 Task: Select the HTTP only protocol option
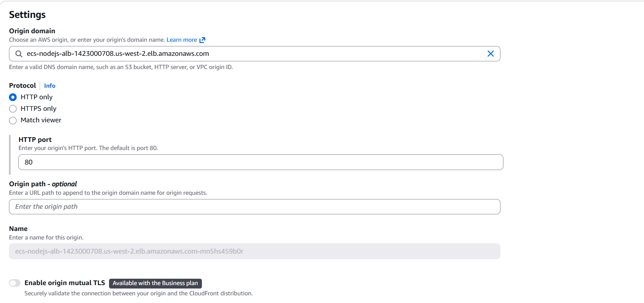click(13, 97)
